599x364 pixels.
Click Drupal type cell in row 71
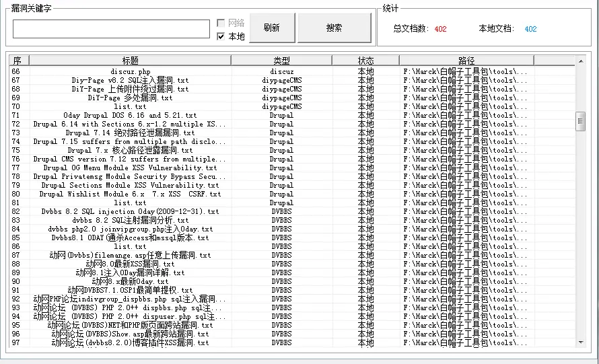[281, 115]
